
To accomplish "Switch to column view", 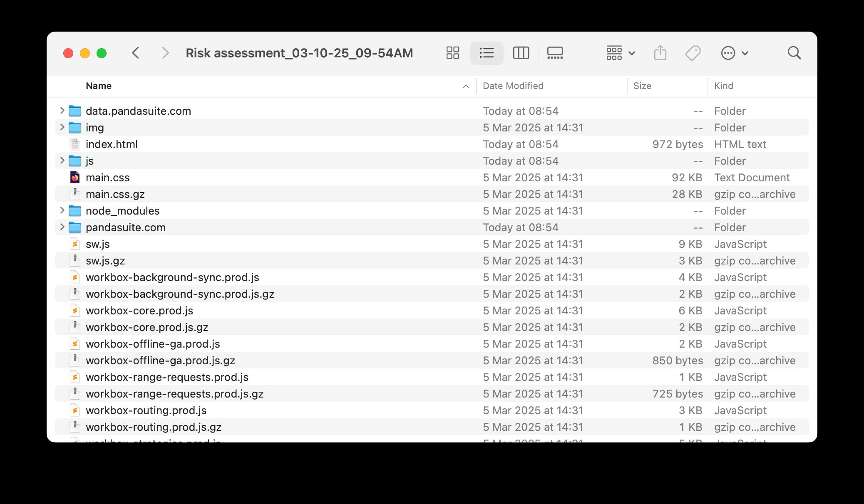I will pyautogui.click(x=521, y=53).
